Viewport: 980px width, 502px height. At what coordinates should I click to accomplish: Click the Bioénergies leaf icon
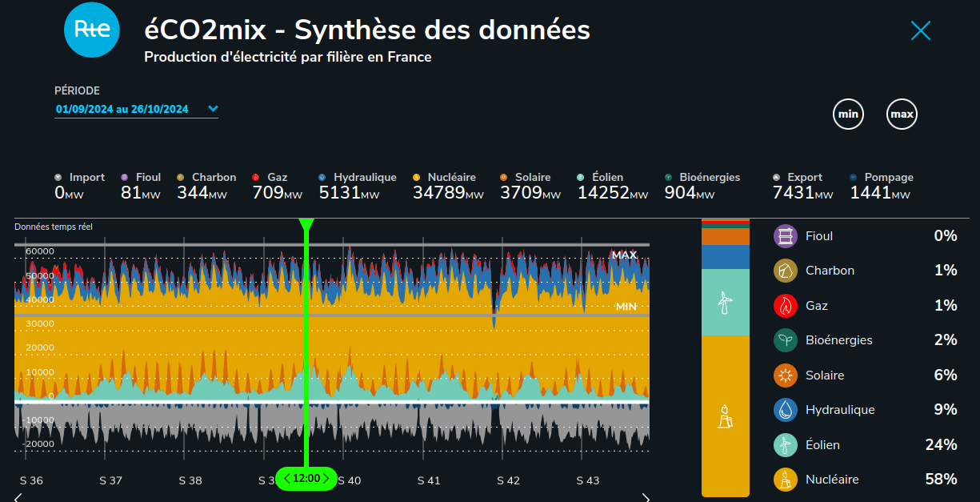coord(786,340)
